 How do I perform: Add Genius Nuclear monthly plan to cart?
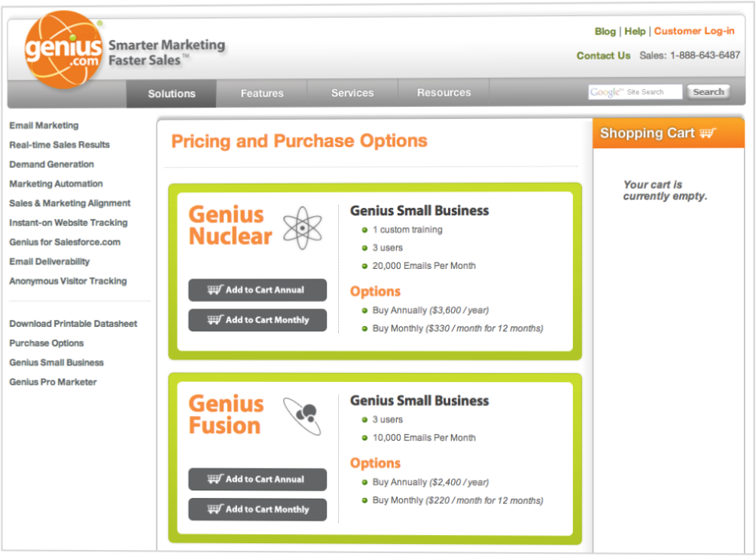coord(258,320)
